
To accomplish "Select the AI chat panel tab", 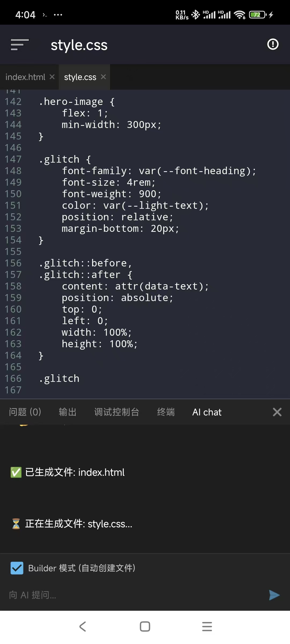I will (x=207, y=412).
